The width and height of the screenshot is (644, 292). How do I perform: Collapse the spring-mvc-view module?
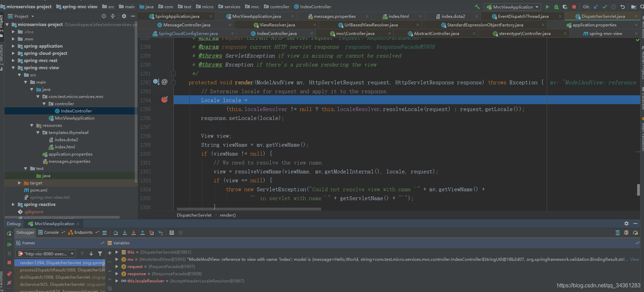[13, 68]
